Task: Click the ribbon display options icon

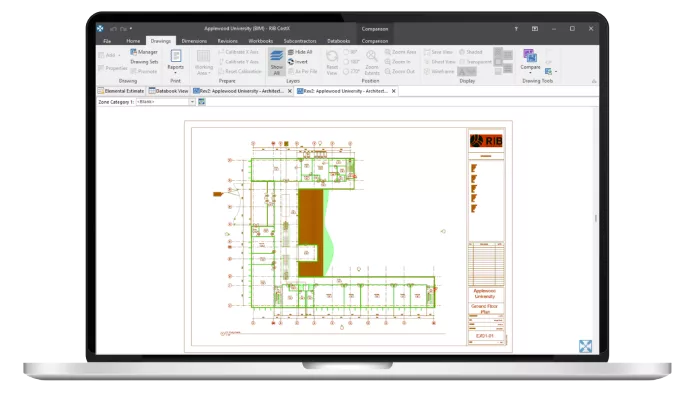Action: 535,29
